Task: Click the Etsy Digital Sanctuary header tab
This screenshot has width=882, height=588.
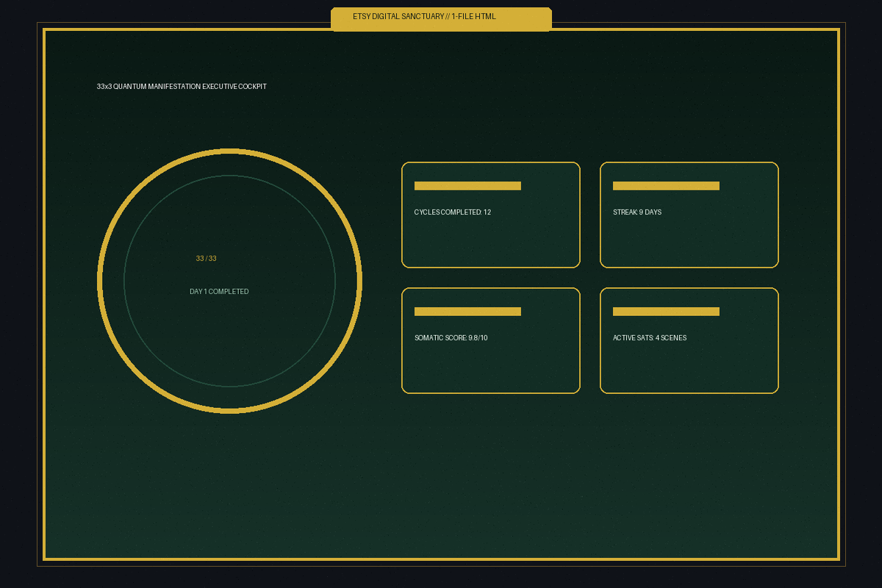Action: tap(441, 19)
